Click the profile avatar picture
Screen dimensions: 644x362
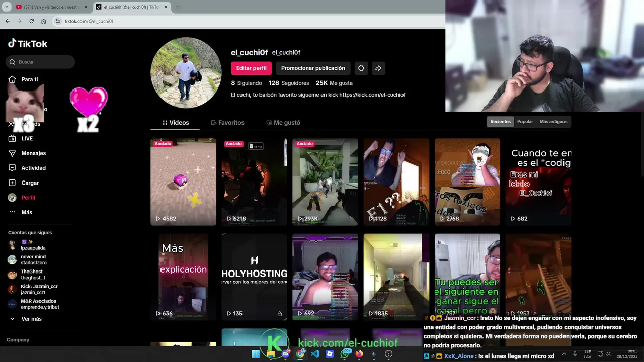(186, 73)
